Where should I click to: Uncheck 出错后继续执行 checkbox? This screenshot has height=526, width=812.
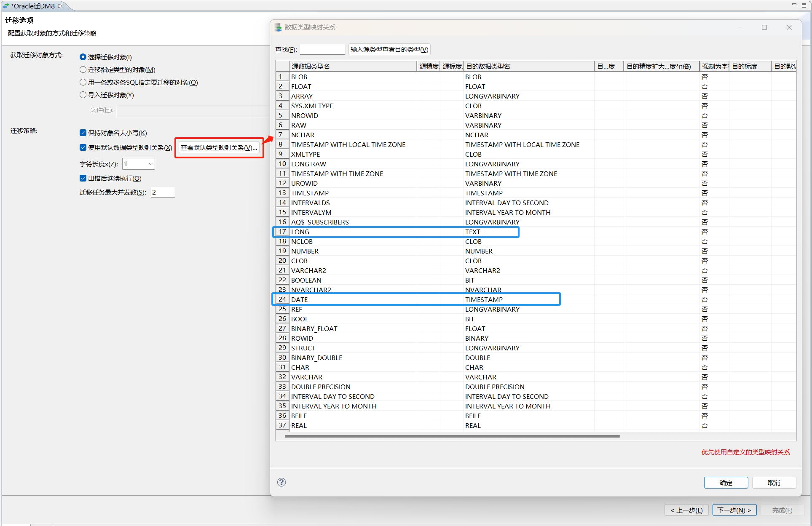coord(83,178)
